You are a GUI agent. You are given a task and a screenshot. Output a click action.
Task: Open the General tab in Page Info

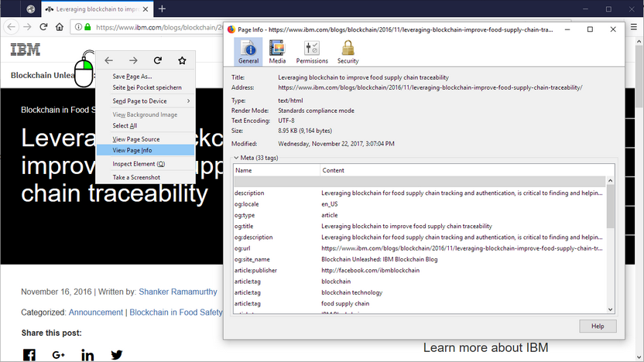[248, 51]
